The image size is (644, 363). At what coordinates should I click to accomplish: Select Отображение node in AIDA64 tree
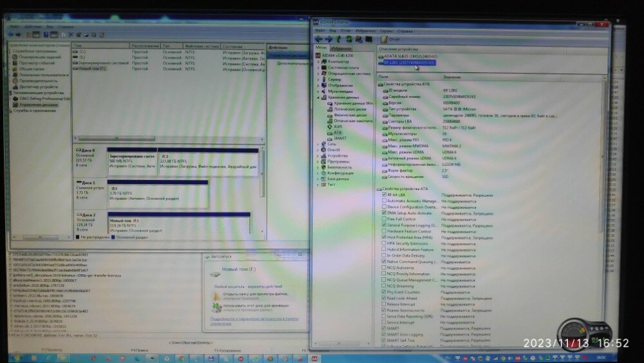[340, 85]
